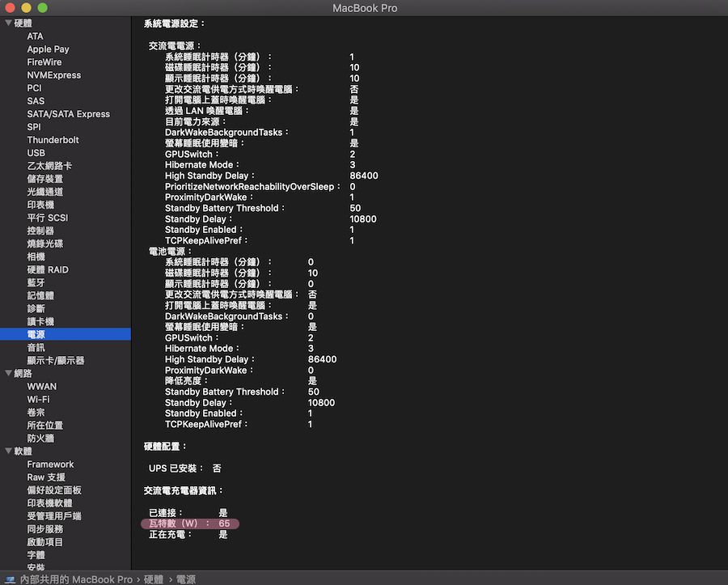Click the MacBook Pro window title
This screenshot has height=585, width=728.
coord(365,8)
